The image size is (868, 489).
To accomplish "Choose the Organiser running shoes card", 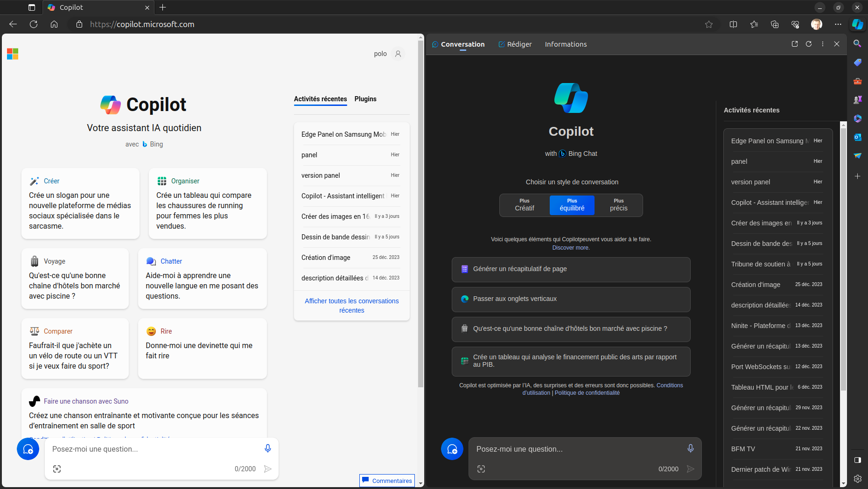I will (208, 203).
